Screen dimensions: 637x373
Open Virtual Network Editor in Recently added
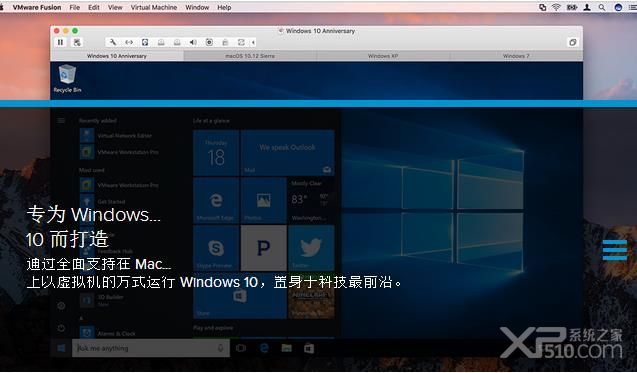coord(116,136)
